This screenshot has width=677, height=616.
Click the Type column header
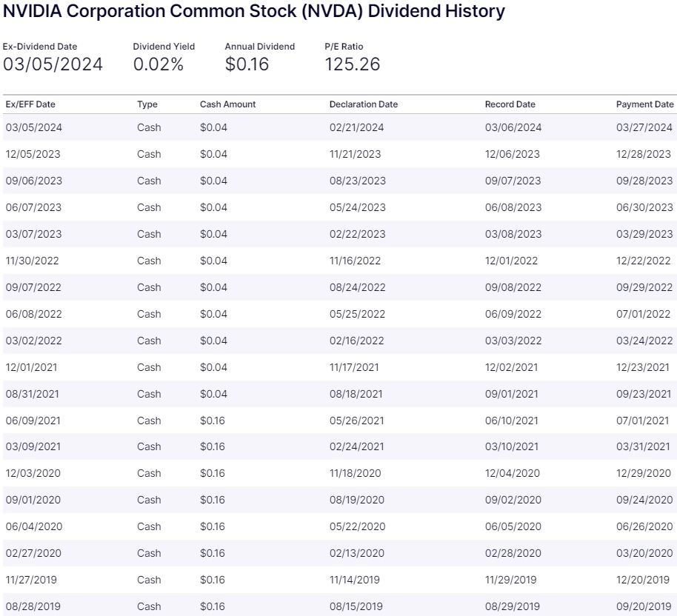pyautogui.click(x=147, y=104)
